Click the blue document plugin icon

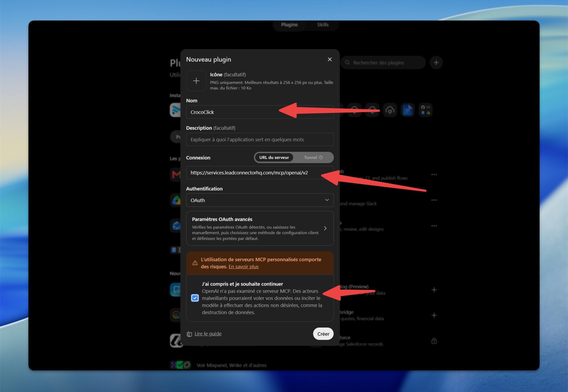[408, 110]
